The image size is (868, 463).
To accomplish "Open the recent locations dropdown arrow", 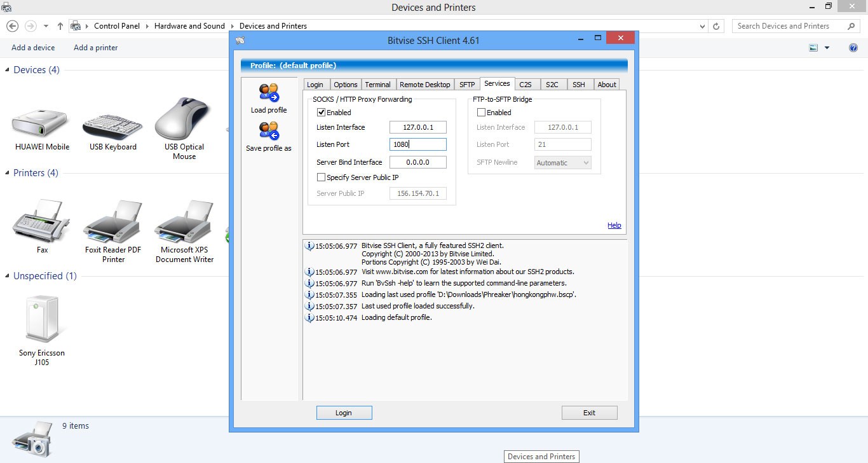I will click(46, 26).
